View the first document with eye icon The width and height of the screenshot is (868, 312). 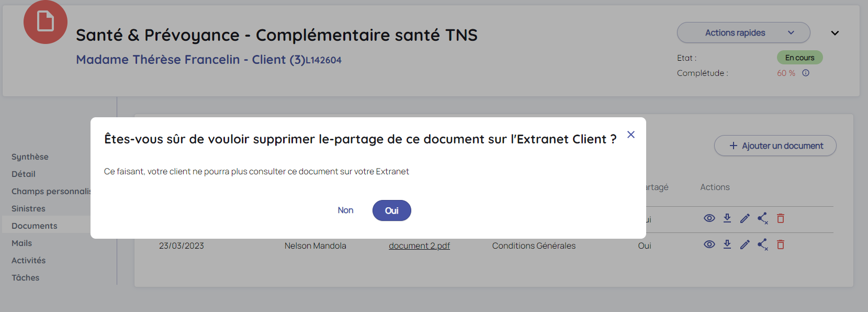coord(709,218)
